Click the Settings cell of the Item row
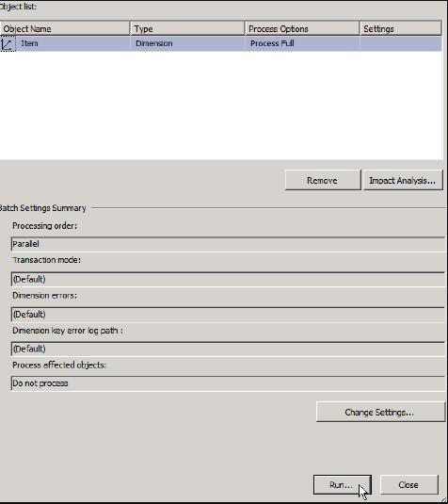448x504 pixels. [401, 43]
